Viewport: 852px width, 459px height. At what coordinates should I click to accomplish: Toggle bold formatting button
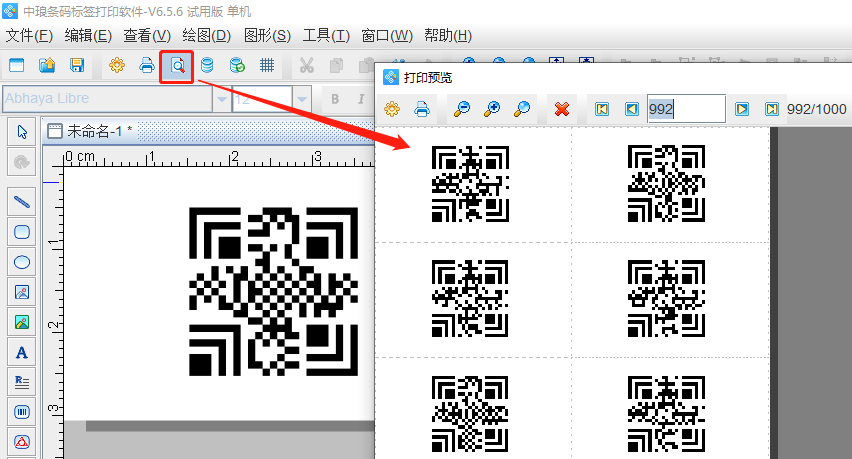pyautogui.click(x=335, y=99)
